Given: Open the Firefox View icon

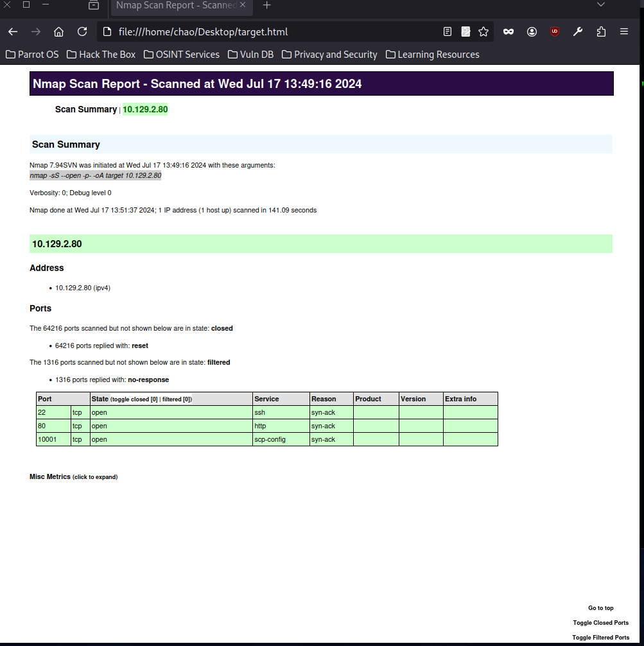Looking at the screenshot, I should pyautogui.click(x=94, y=5).
